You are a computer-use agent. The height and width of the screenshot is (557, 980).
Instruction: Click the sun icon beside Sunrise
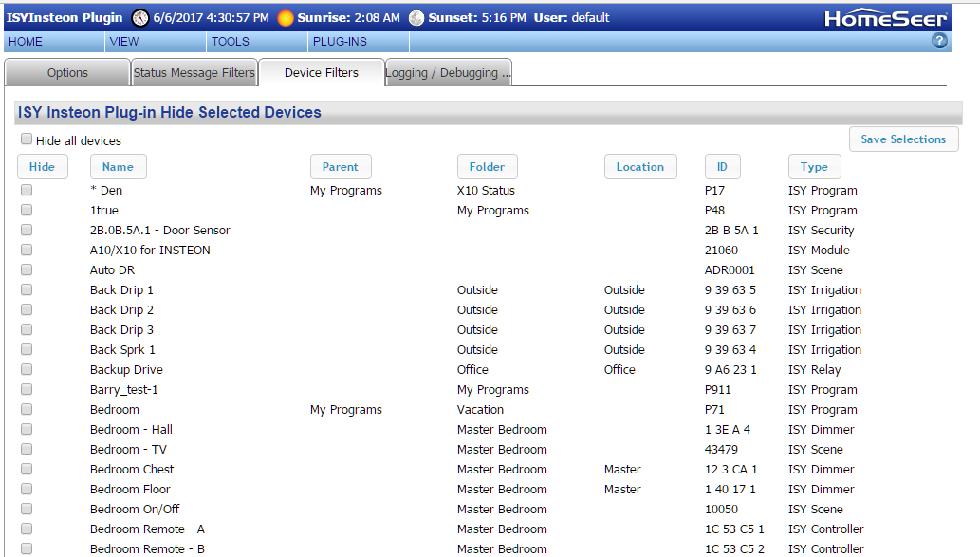tap(285, 18)
